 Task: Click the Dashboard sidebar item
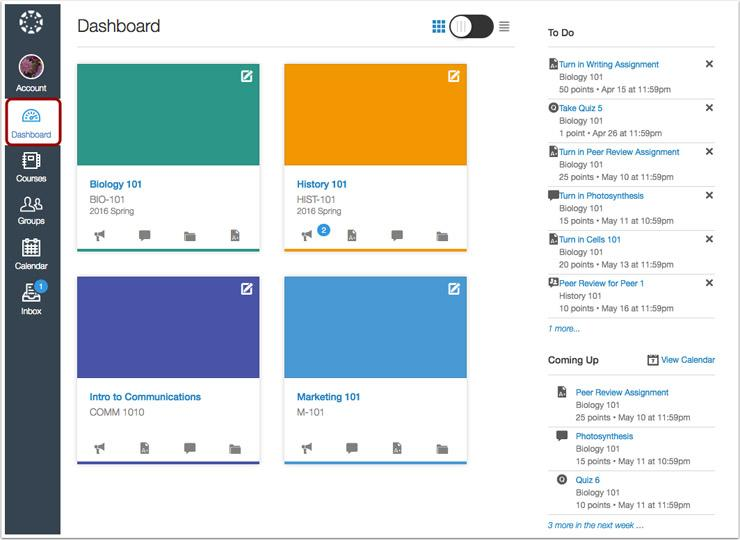click(33, 122)
